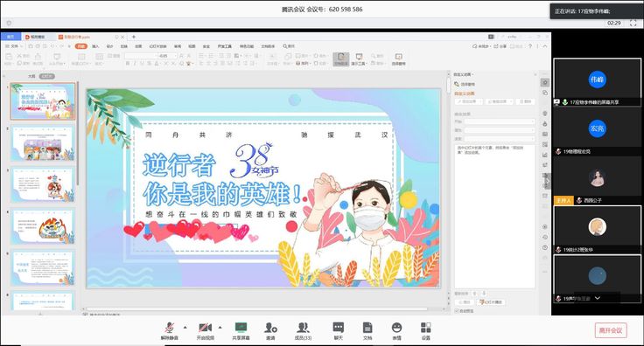Turn on the camera video icon

pyautogui.click(x=206, y=330)
